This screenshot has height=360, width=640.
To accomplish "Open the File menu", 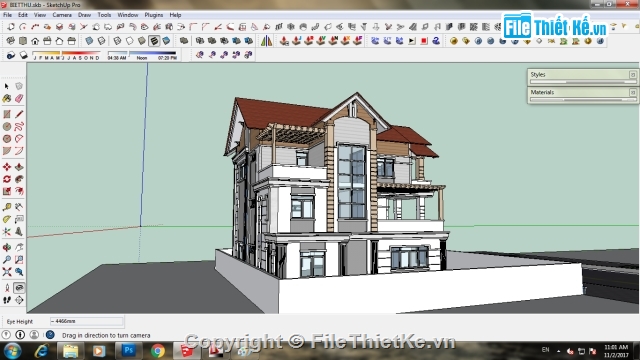I will [x=7, y=15].
